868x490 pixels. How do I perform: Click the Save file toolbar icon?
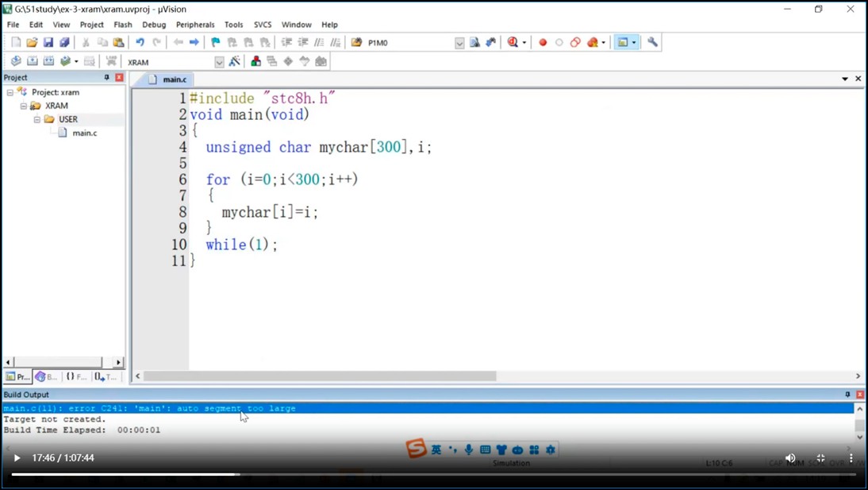[48, 43]
